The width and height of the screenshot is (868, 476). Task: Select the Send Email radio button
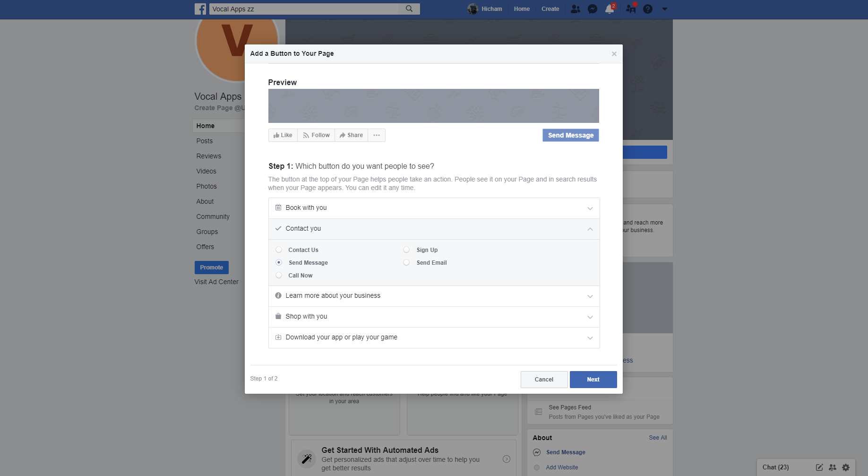[406, 262]
